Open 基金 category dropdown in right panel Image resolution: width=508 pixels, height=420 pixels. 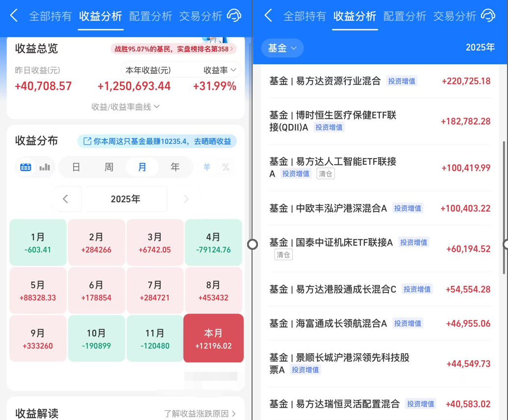(282, 48)
